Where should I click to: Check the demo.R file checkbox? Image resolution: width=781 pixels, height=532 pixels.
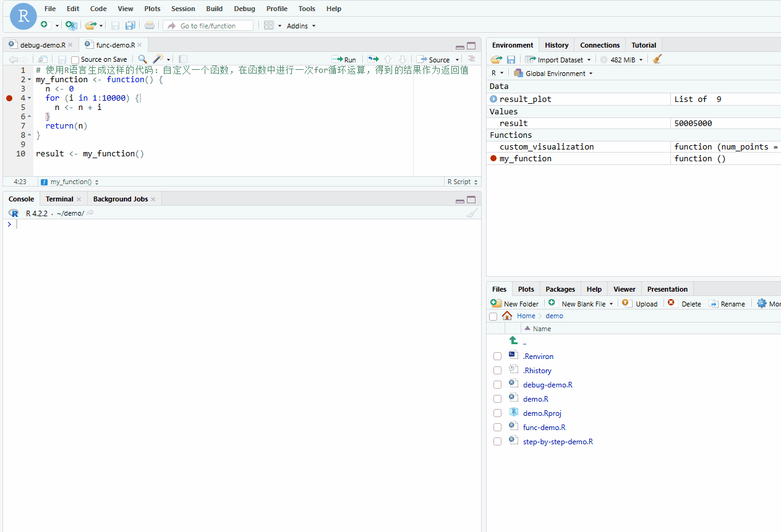[x=497, y=399]
